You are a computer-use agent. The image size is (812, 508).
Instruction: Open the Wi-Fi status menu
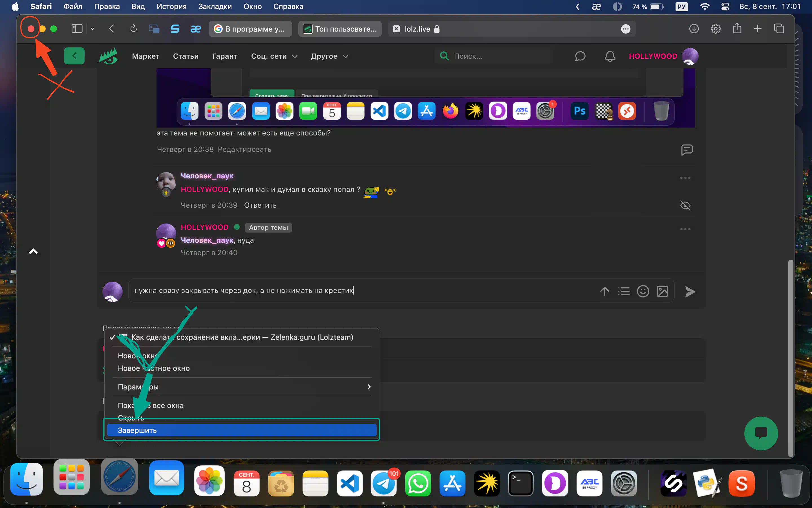[704, 6]
